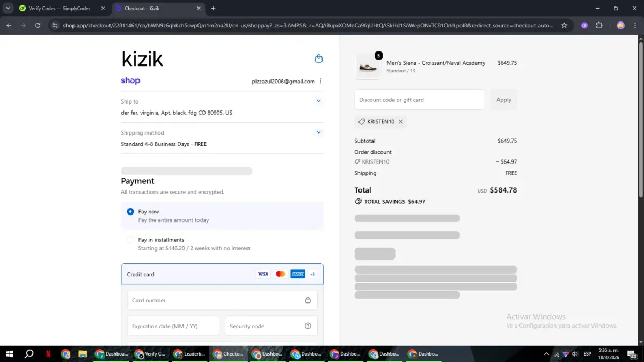Remove the KRISTEN10 discount code tag
This screenshot has height=362, width=644.
tap(401, 122)
